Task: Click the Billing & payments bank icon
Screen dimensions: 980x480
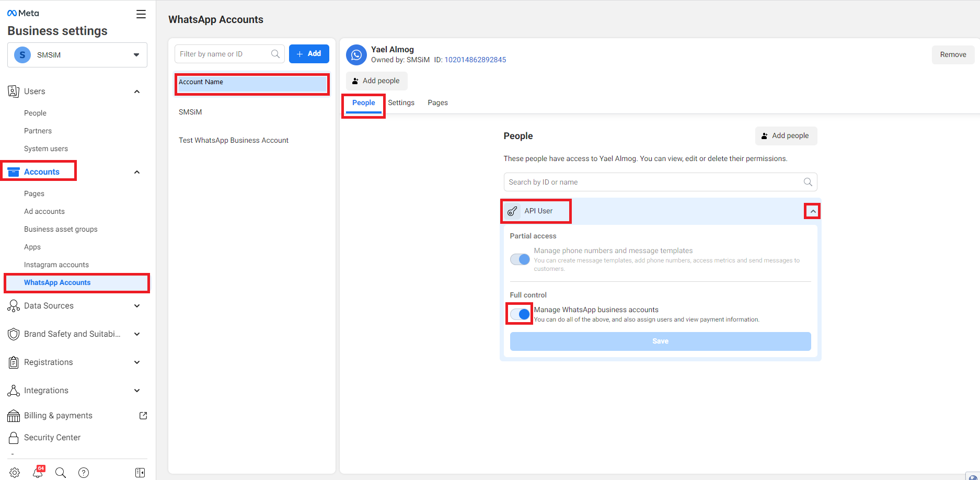Action: click(x=14, y=416)
